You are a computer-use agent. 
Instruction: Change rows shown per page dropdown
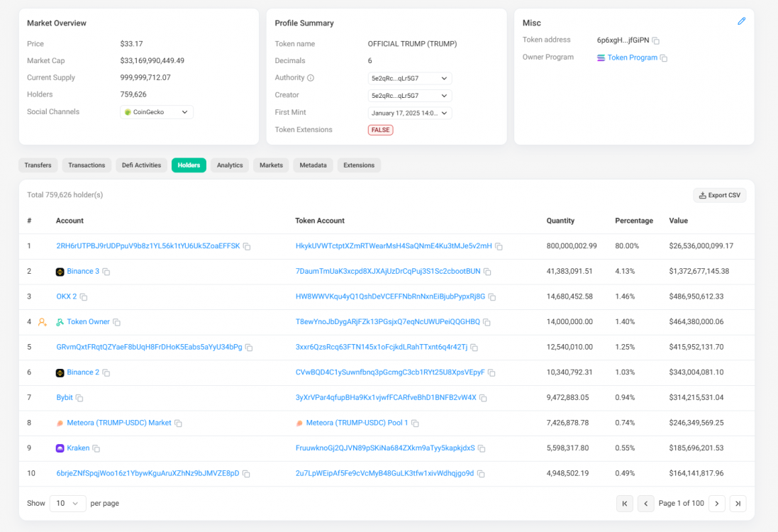coord(67,504)
